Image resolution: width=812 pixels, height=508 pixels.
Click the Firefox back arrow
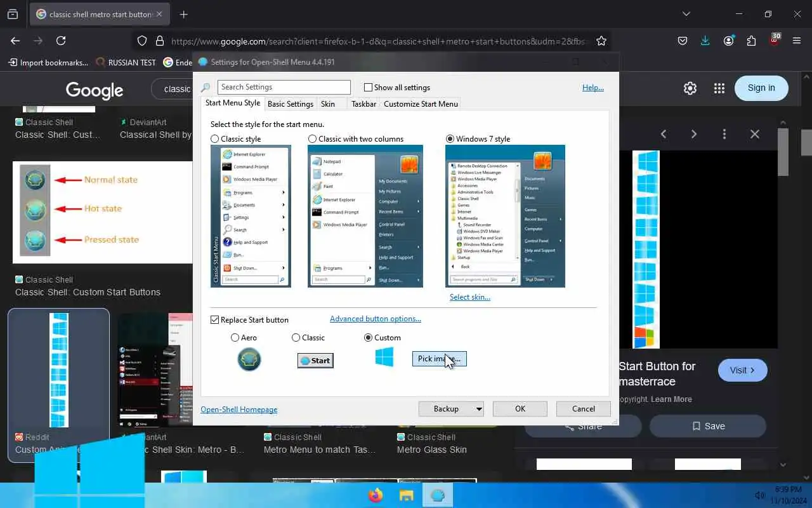click(15, 41)
